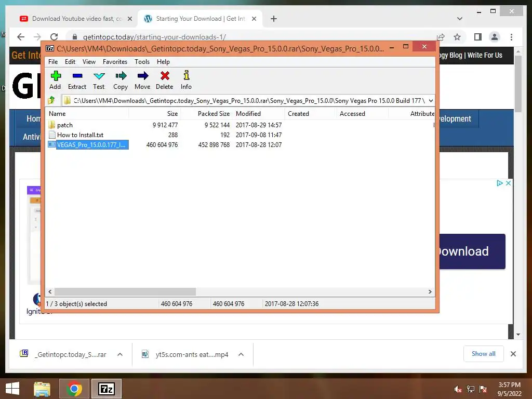Click the 7-Zip horizontal scrollbar thumb
Image resolution: width=532 pixels, height=399 pixels.
click(x=125, y=292)
